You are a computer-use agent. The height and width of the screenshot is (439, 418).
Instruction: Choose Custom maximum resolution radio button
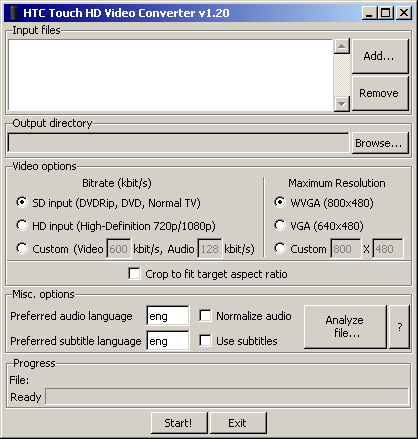tap(280, 248)
